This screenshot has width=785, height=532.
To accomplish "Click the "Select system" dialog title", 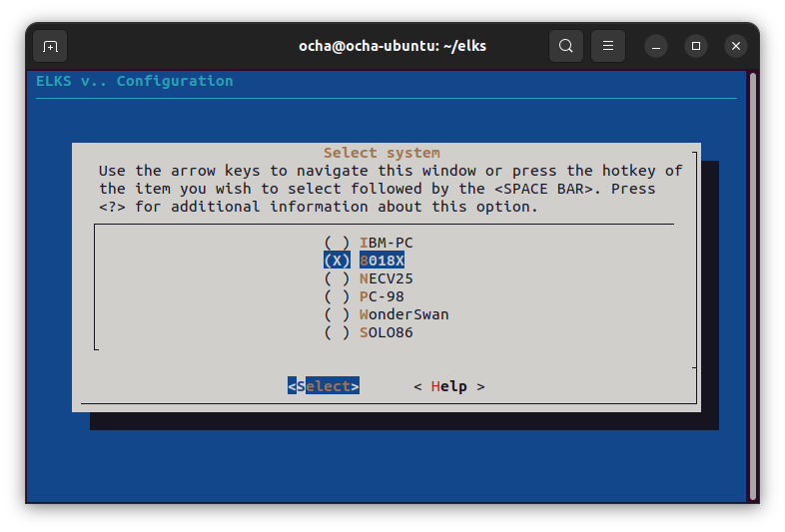I will coord(382,153).
